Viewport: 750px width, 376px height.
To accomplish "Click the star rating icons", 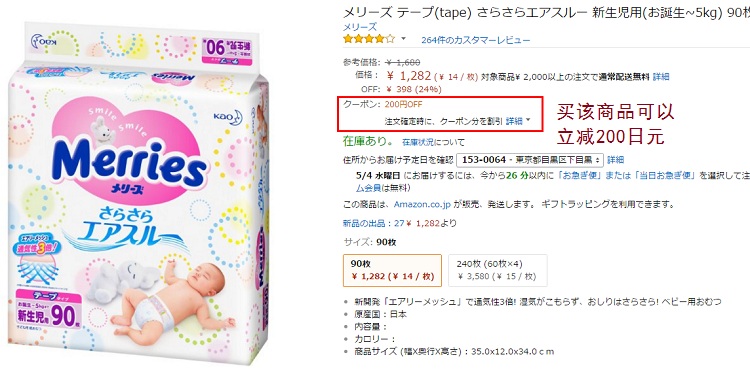I will click(x=369, y=39).
